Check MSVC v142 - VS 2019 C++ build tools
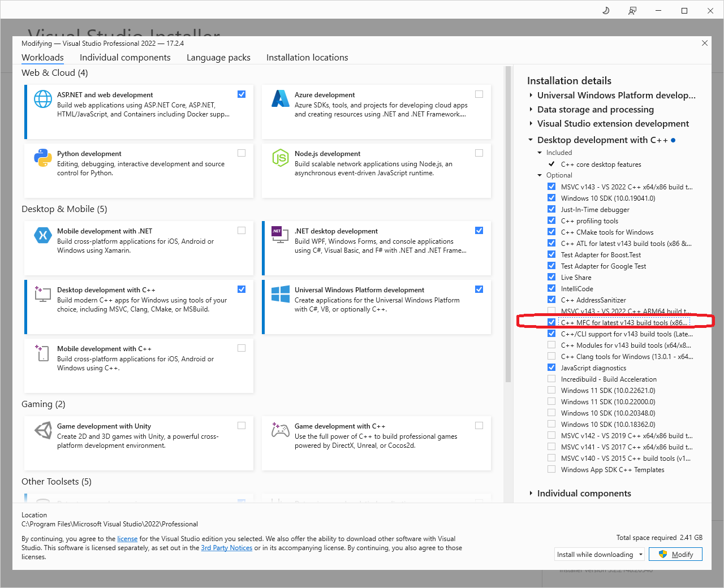The height and width of the screenshot is (588, 724). pos(551,435)
